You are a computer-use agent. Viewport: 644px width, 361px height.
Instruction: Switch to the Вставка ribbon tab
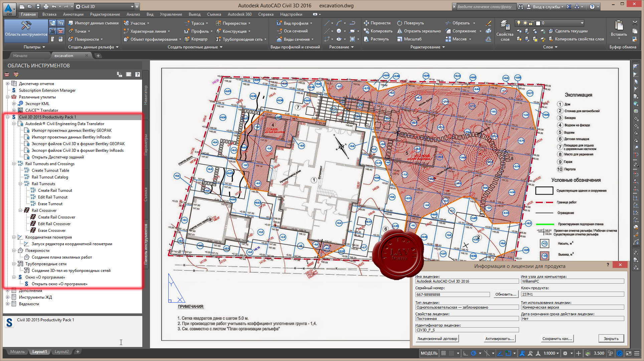(x=49, y=14)
